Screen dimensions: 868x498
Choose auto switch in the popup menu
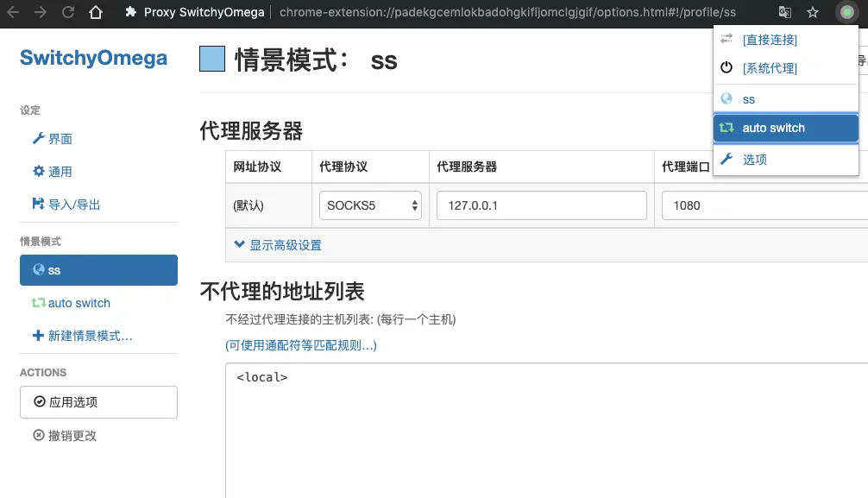[786, 128]
